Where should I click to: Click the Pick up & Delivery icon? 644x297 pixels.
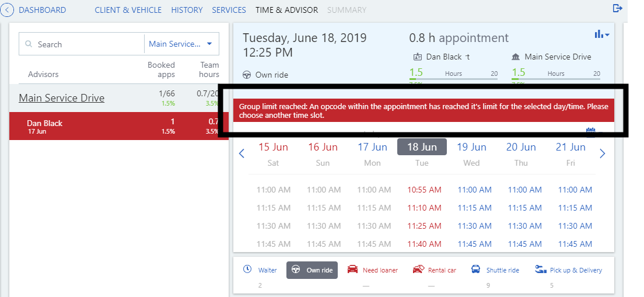coord(540,270)
